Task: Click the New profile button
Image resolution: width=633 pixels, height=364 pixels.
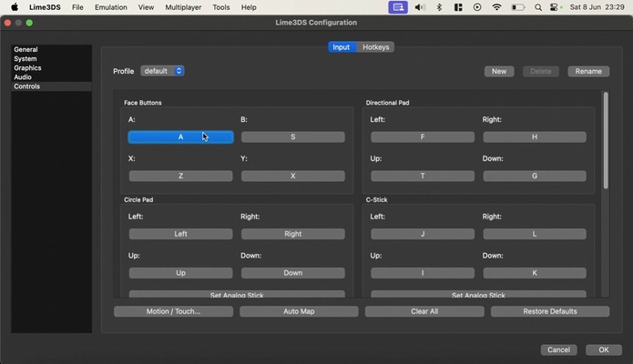Action: 499,71
